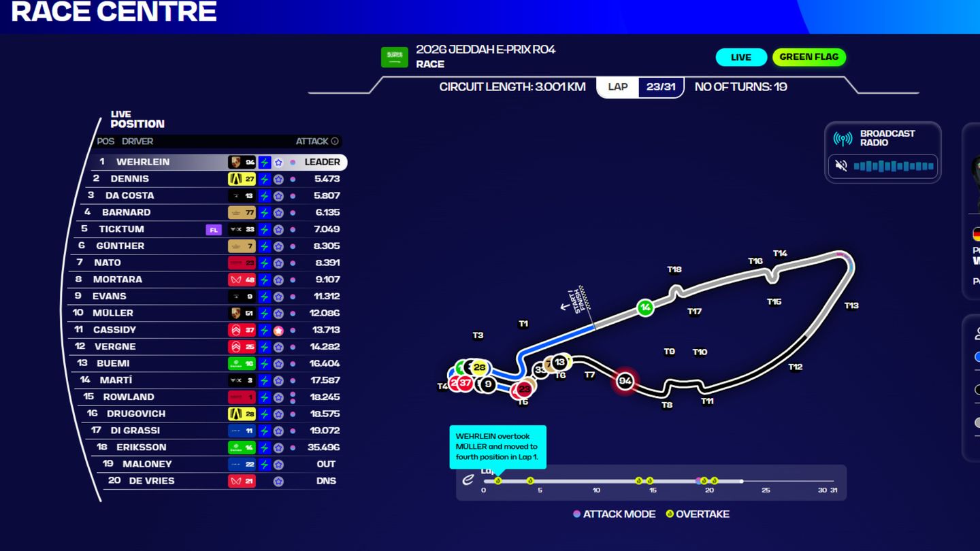Open Da Costa's driver row
The height and width of the screenshot is (551, 980).
(x=129, y=196)
